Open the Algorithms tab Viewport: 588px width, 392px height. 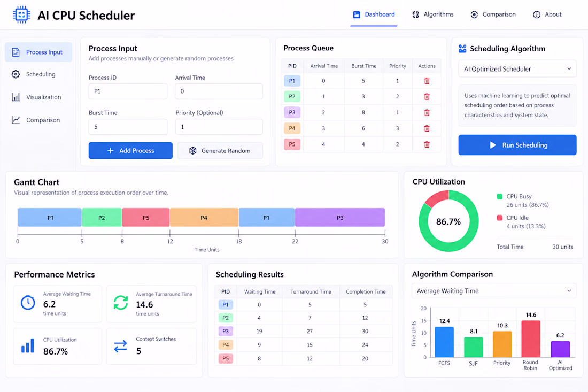[x=433, y=14]
